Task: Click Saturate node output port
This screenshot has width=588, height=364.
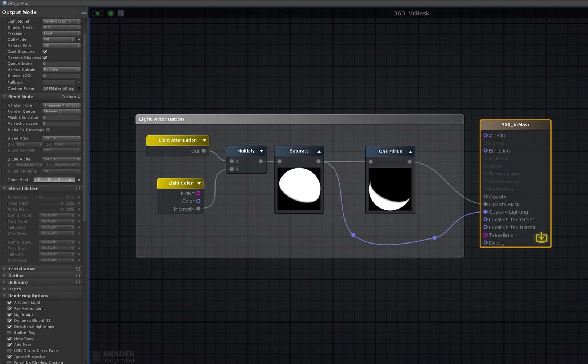Action: coord(318,161)
